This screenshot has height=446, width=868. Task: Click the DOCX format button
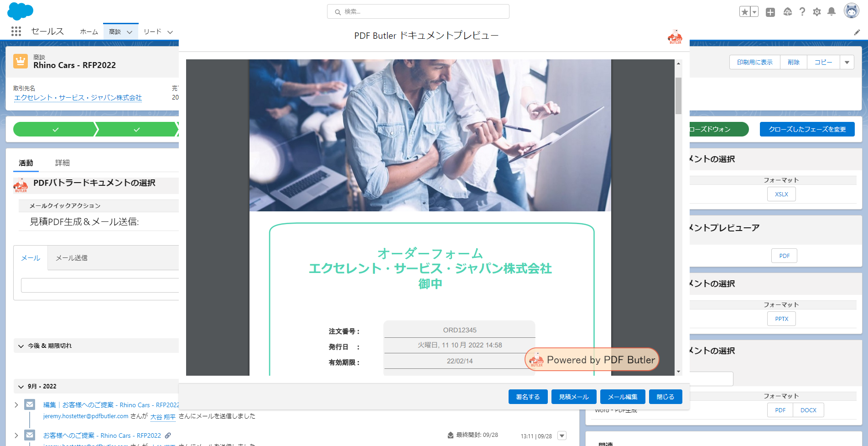click(808, 410)
